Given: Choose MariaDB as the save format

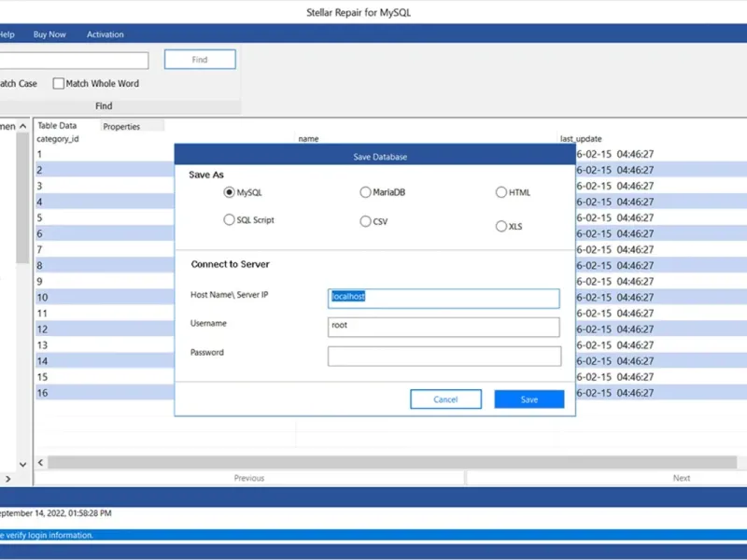Looking at the screenshot, I should tap(365, 192).
